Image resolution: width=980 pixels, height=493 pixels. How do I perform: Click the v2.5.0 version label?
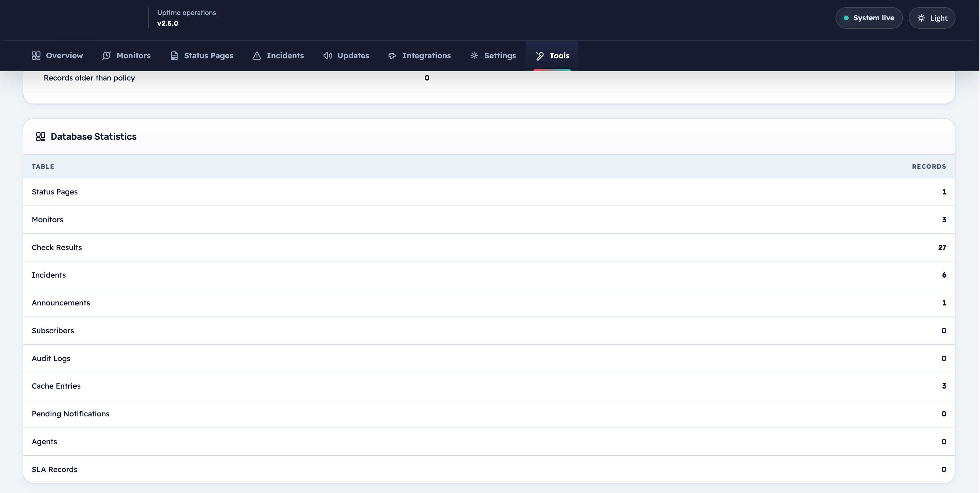[168, 23]
